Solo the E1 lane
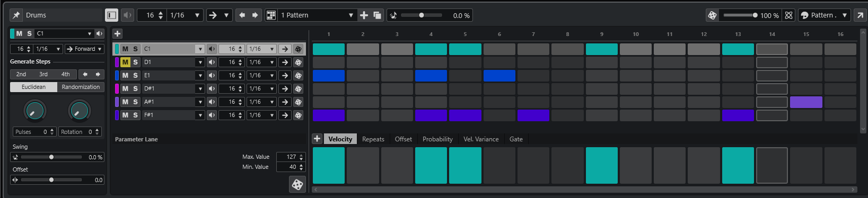This screenshot has width=868, height=198. (x=135, y=75)
